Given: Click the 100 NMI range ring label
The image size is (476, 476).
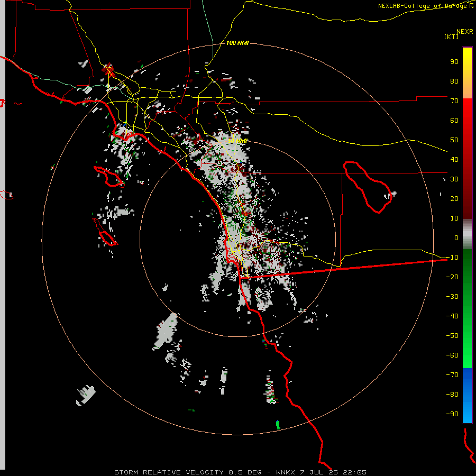Looking at the screenshot, I should point(237,43).
